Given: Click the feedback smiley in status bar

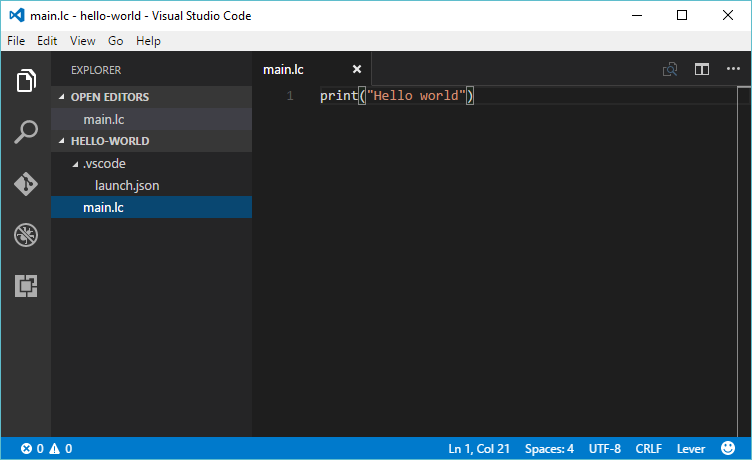Looking at the screenshot, I should tap(727, 449).
